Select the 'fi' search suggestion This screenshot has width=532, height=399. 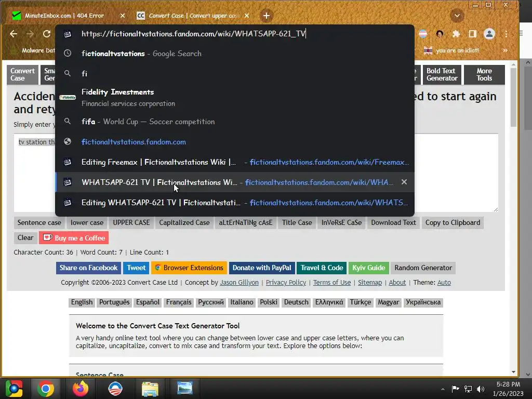235,74
